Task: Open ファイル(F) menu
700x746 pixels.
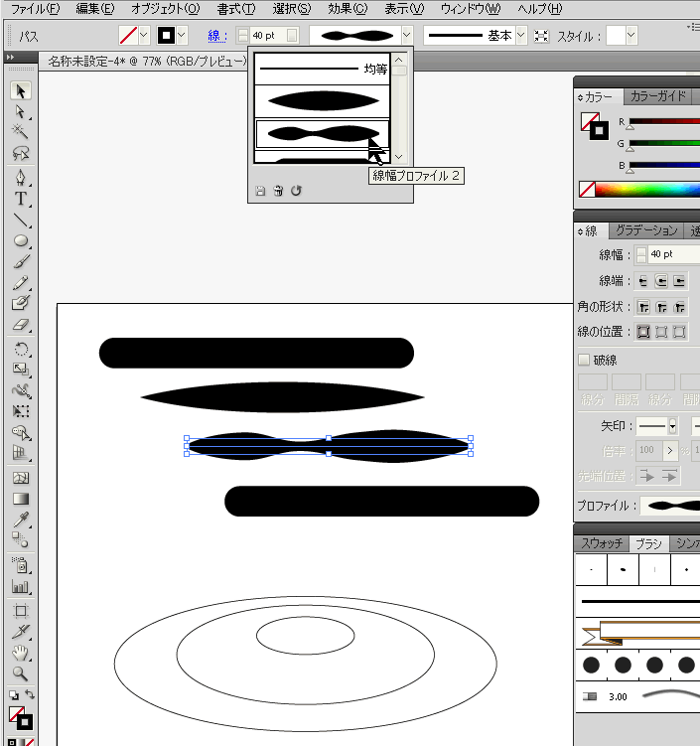Action: click(x=35, y=9)
